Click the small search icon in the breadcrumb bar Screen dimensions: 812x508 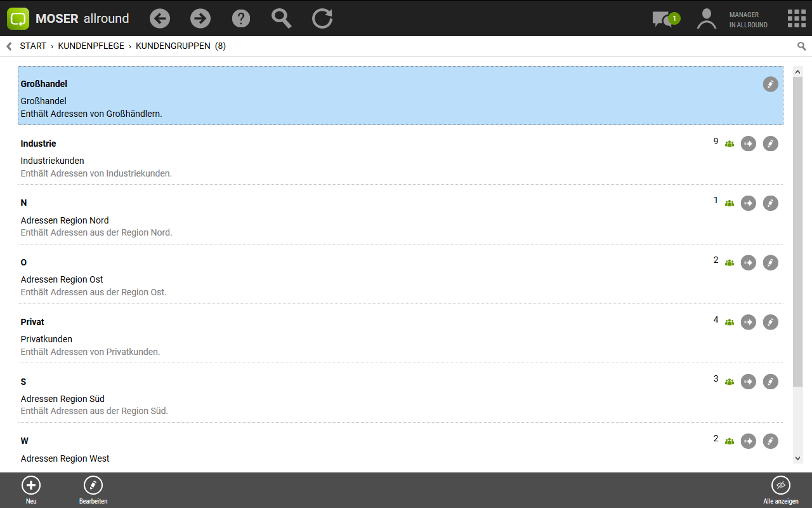click(802, 46)
